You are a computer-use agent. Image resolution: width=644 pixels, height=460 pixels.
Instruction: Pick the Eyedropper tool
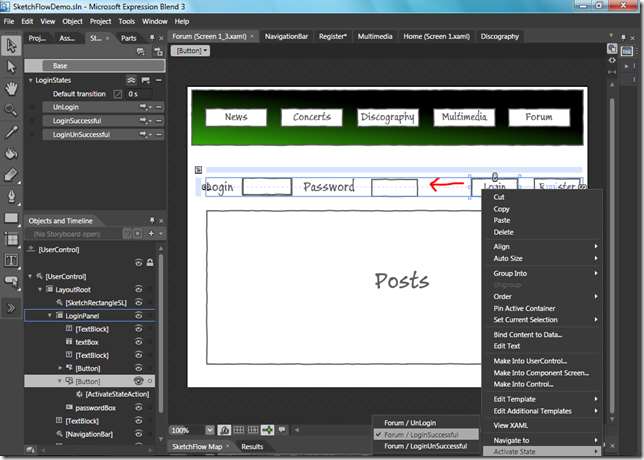pyautogui.click(x=11, y=131)
